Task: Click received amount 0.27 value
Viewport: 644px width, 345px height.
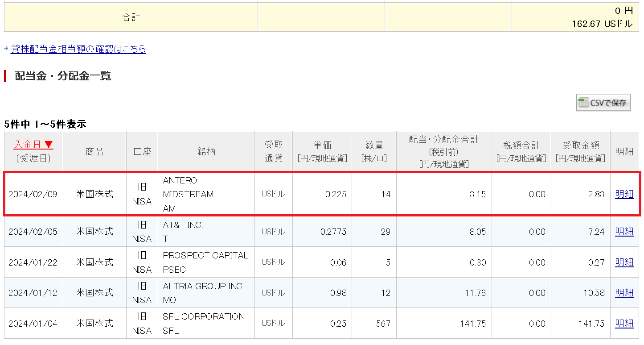Action: pyautogui.click(x=596, y=262)
